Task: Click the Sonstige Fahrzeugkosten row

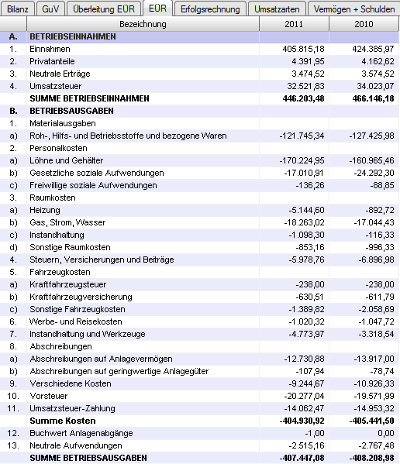Action: 199,309
